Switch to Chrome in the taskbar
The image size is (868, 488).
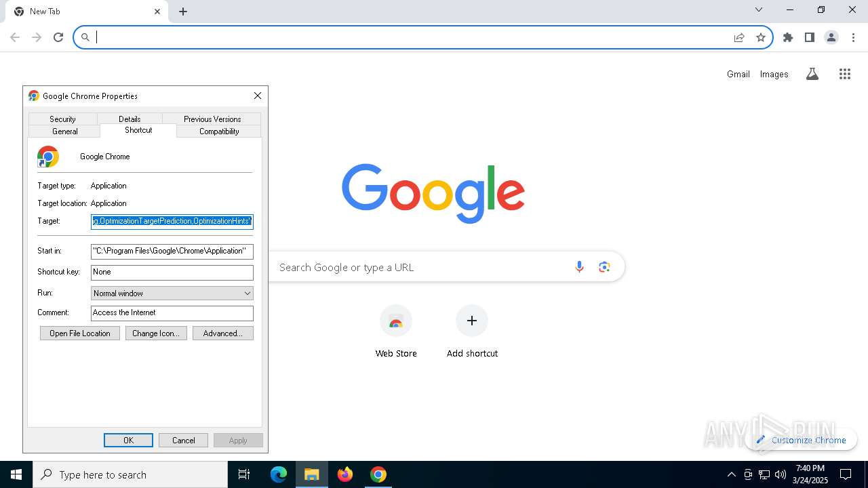(x=378, y=474)
